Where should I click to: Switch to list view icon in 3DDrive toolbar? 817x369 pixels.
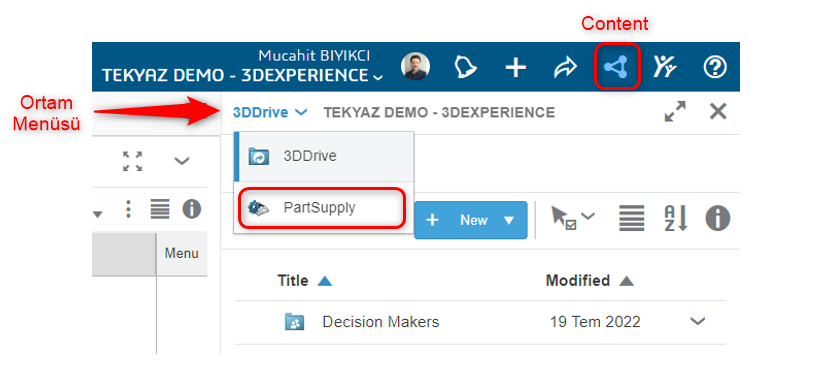[x=632, y=218]
